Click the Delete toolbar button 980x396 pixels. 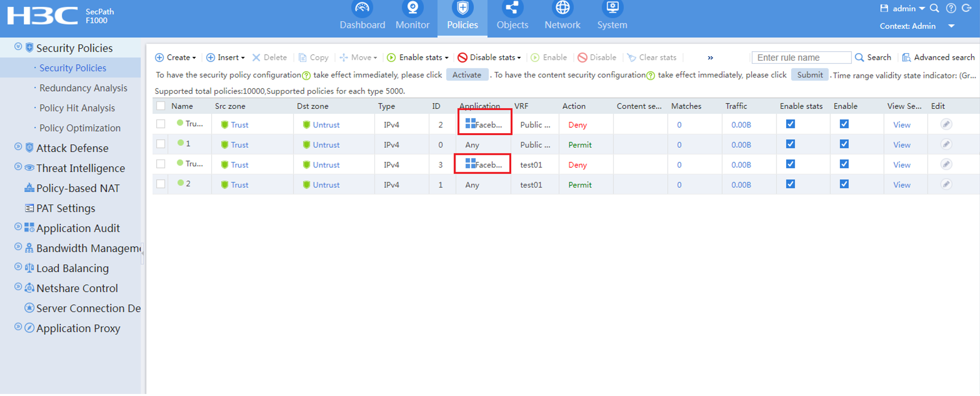[x=269, y=57]
